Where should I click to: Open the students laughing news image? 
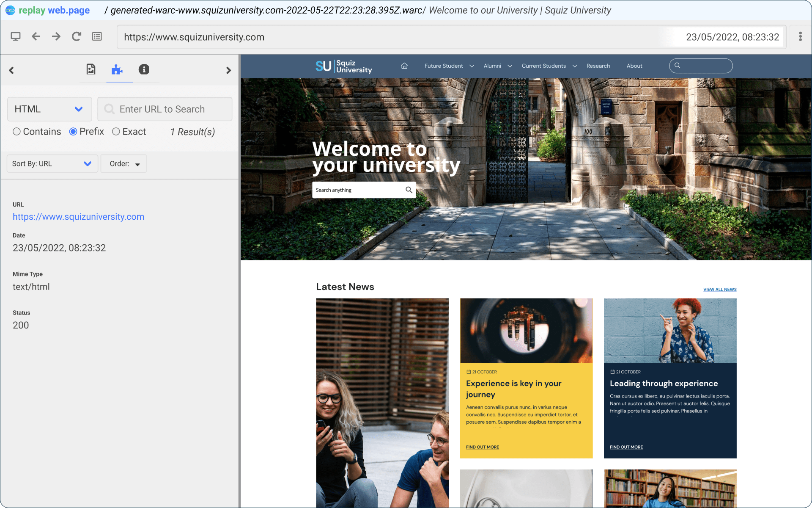(x=382, y=403)
